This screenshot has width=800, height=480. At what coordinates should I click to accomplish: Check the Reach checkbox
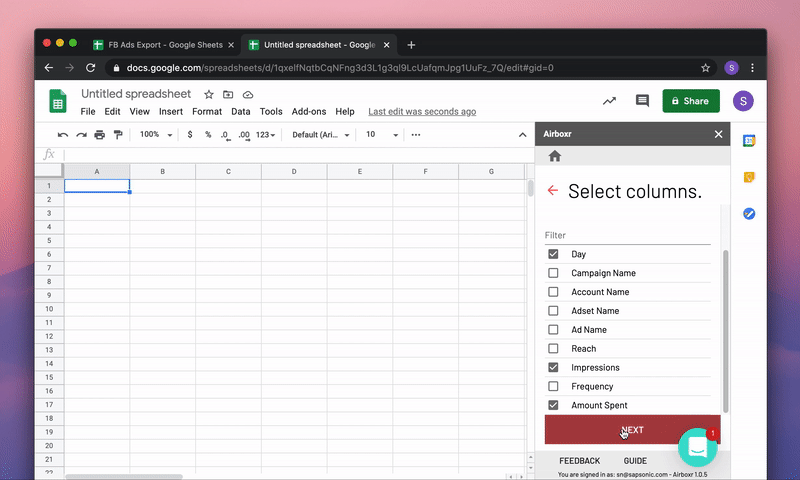[x=553, y=348]
